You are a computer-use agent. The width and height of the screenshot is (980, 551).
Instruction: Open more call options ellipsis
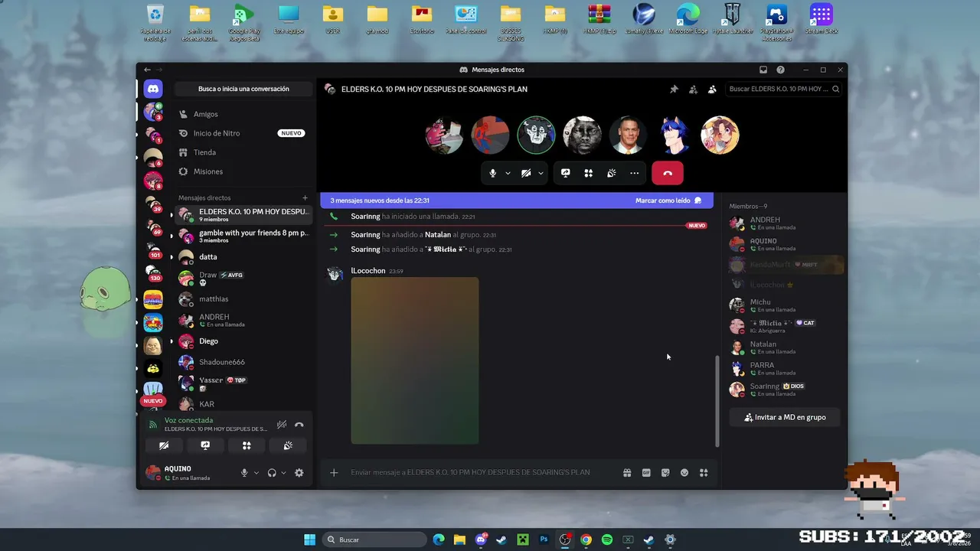[x=634, y=173]
